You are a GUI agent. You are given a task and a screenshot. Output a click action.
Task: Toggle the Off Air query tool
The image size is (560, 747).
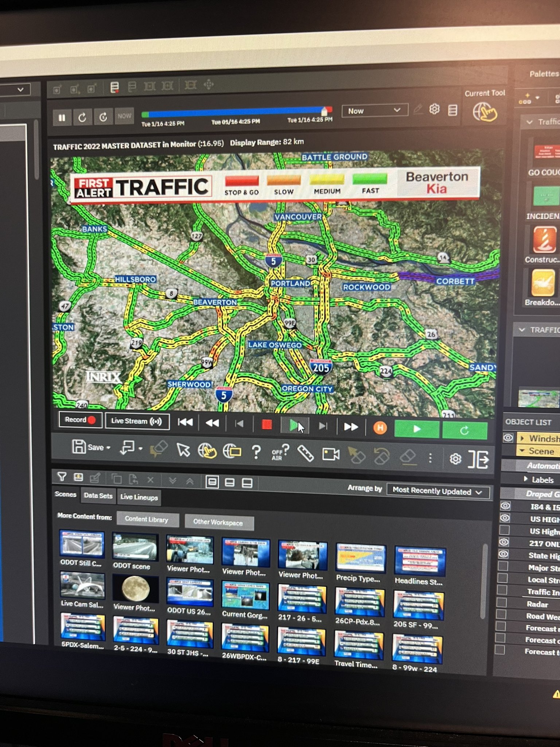tap(280, 453)
